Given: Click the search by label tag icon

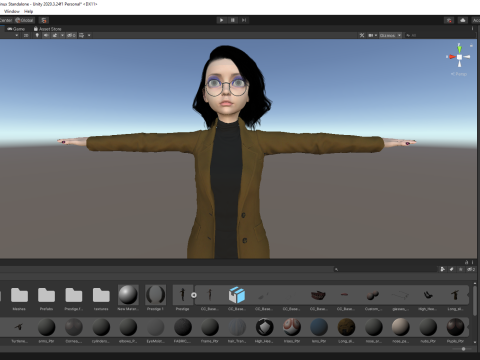Looking at the screenshot, I should pyautogui.click(x=452, y=269).
